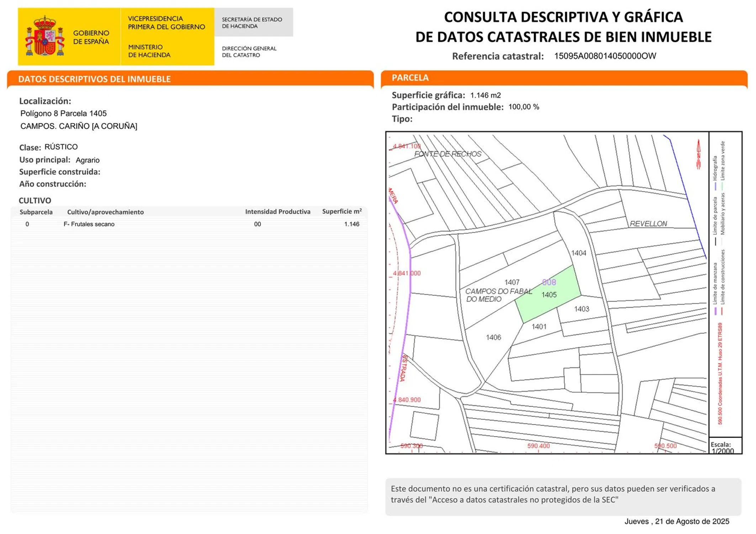Screen dimensions: 756x534
Task: Click parcel 1403 on the map
Action: pos(581,309)
